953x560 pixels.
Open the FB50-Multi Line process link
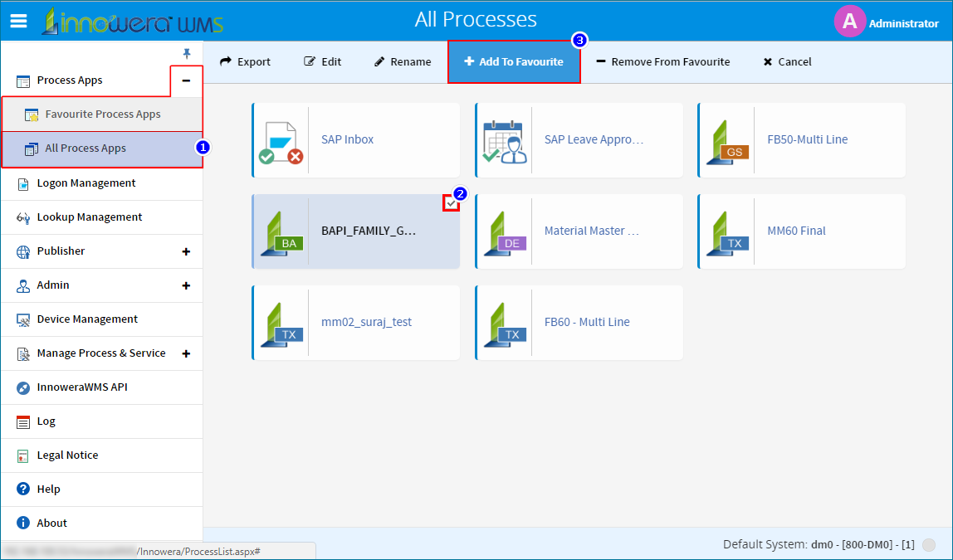807,139
